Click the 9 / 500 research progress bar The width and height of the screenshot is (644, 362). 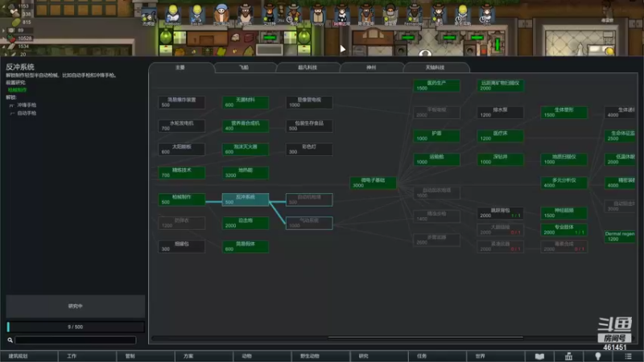(75, 327)
